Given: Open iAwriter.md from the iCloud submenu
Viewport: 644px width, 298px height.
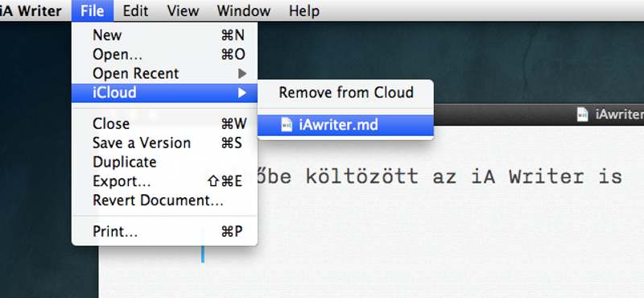Looking at the screenshot, I should click(346, 125).
